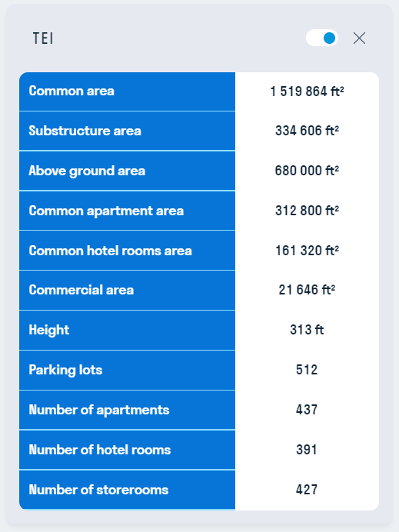The image size is (399, 532).
Task: Click the 313 ft height value
Action: coord(307,330)
